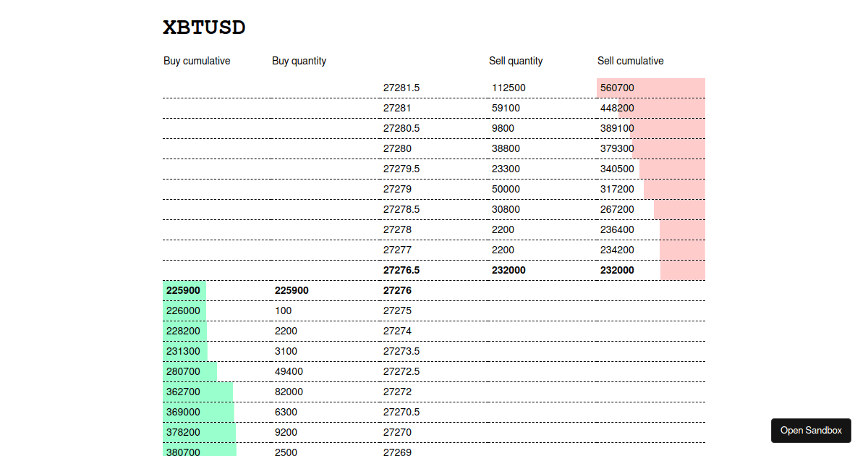The image size is (868, 456).
Task: Click buy cumulative value 378200
Action: 183,432
